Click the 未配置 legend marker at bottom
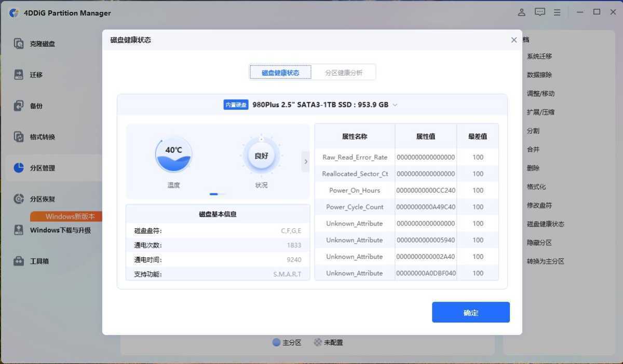Screen dimensions: 623x364 (317, 342)
